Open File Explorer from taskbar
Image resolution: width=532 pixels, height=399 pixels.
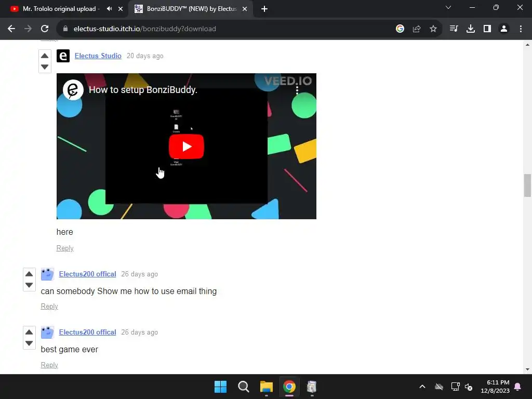[x=267, y=387]
